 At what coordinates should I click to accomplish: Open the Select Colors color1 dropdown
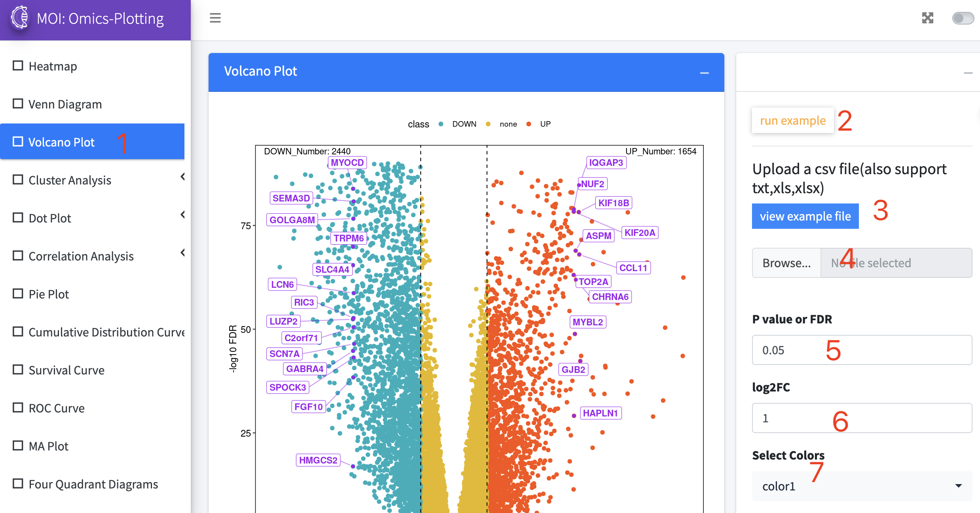(862, 486)
